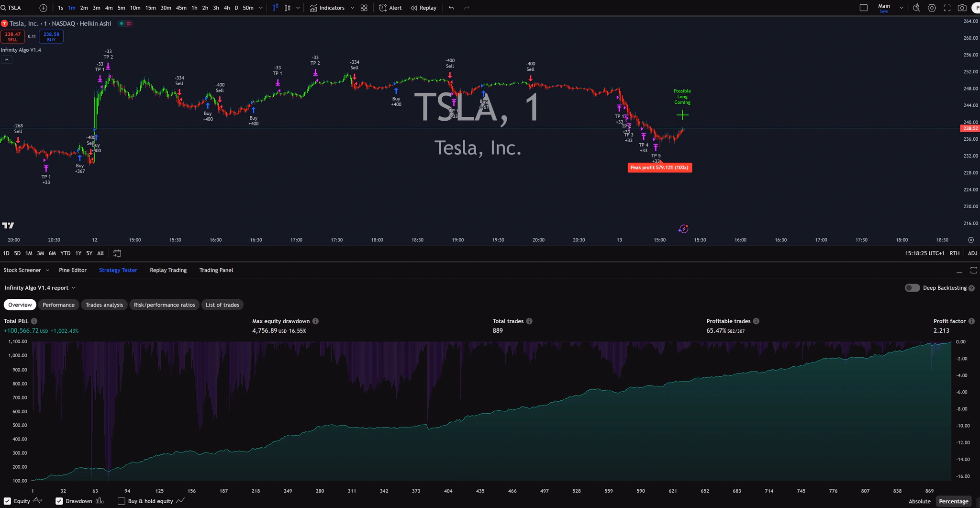
Task: Open symbol compare with the plus icon
Action: tap(43, 8)
